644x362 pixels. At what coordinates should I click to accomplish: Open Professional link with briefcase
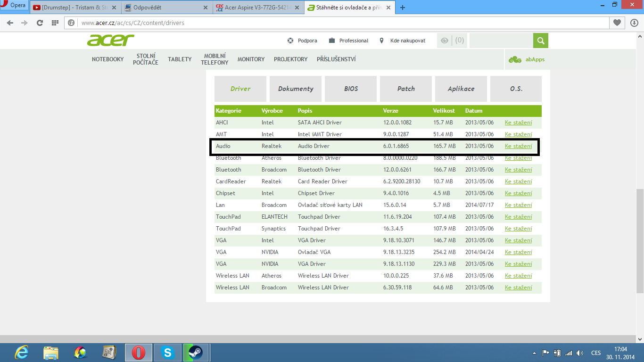click(349, 41)
